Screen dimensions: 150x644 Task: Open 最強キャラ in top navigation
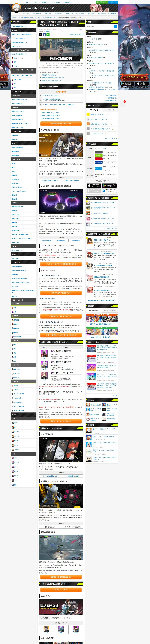pyautogui.click(x=48, y=14)
